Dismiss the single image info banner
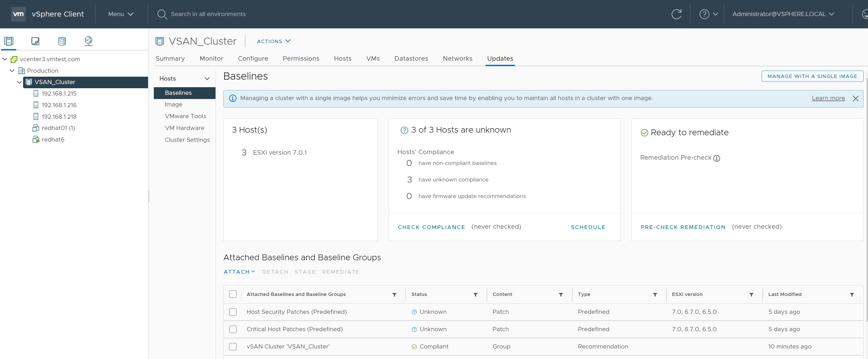Image resolution: width=868 pixels, height=359 pixels. [x=855, y=98]
